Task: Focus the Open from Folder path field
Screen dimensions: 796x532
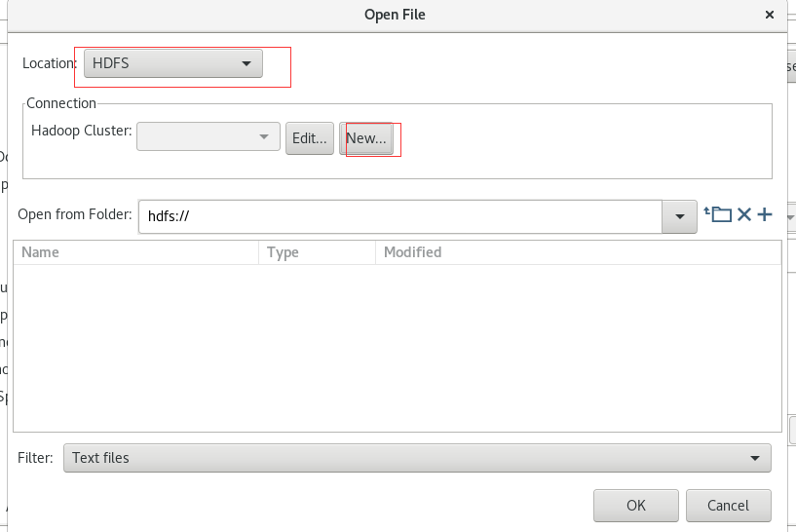Action: point(400,216)
